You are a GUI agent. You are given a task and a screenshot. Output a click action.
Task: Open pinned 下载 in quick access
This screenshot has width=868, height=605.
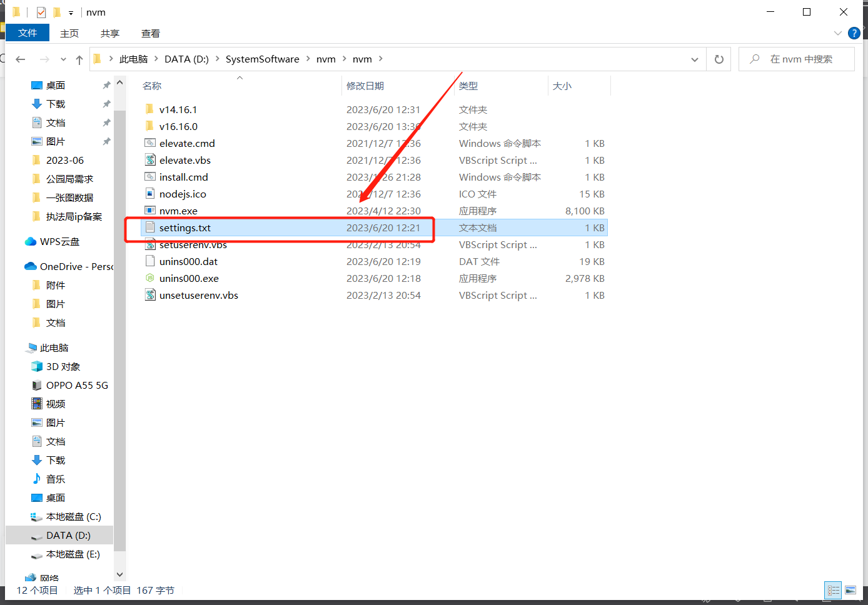point(56,104)
